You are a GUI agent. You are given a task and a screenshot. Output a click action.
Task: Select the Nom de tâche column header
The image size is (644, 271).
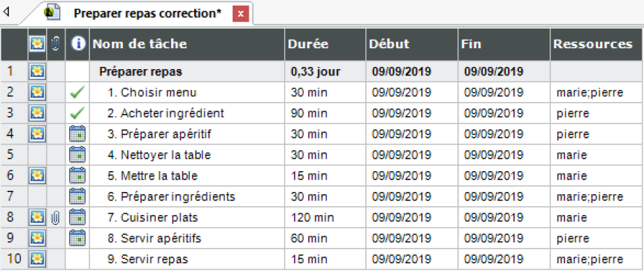click(x=187, y=44)
